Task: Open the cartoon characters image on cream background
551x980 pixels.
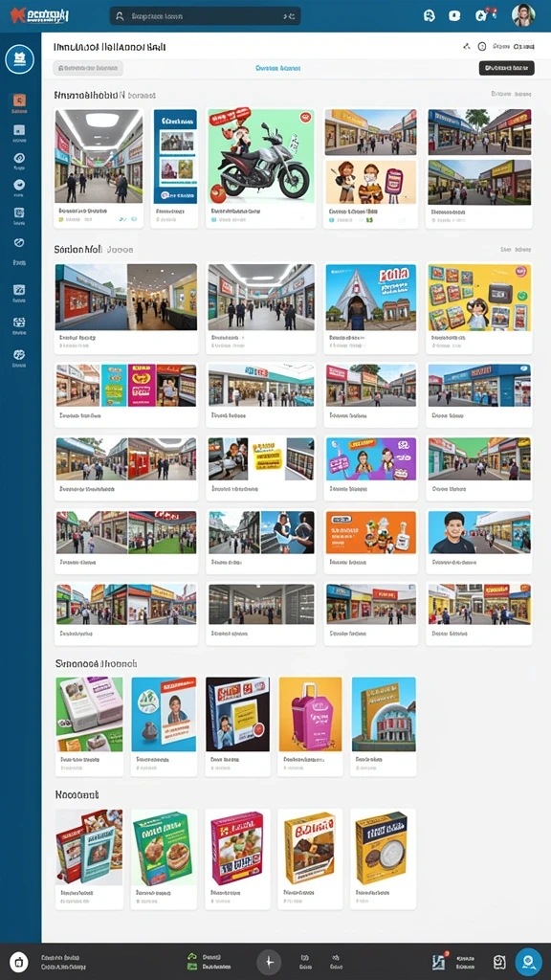Action: pyautogui.click(x=370, y=181)
